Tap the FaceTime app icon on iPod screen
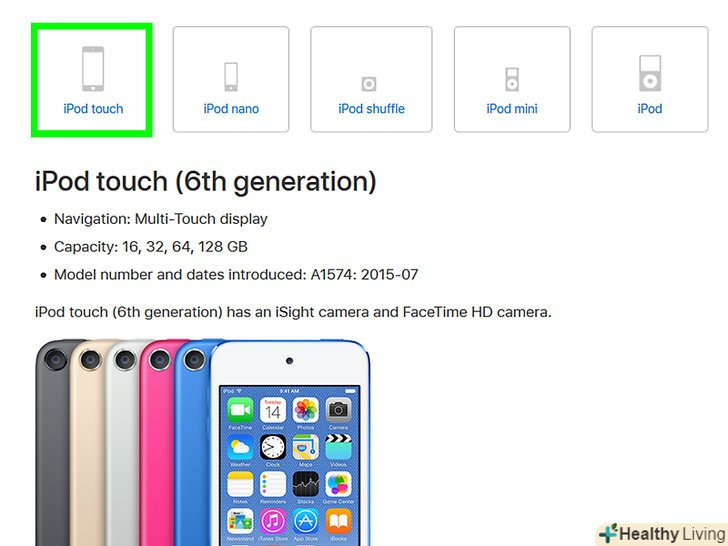 click(240, 410)
